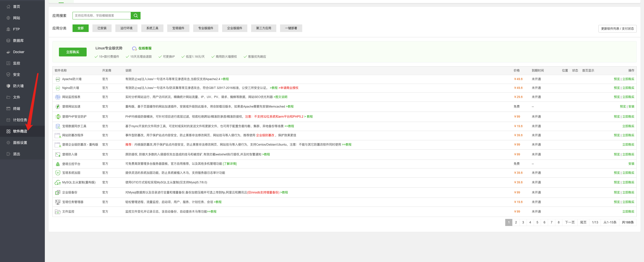Click the 立即购买 purchase button

73,52
